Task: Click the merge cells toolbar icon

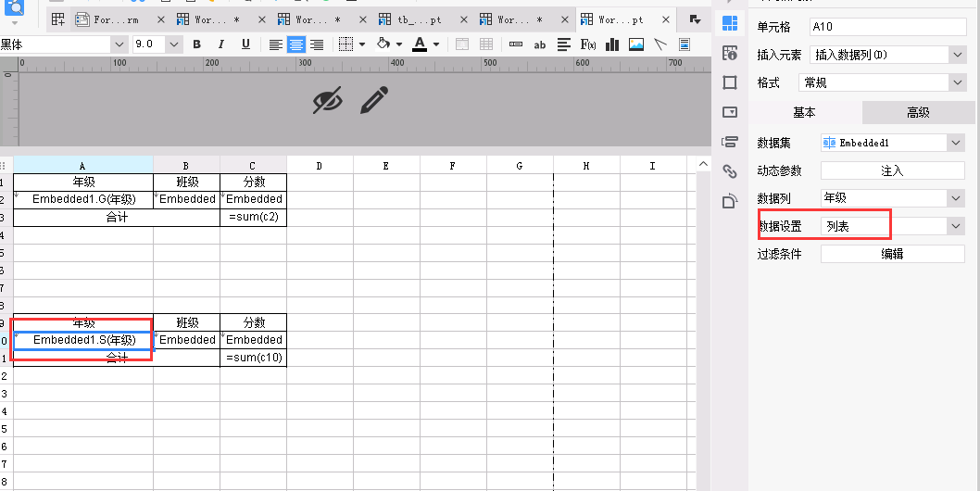Action: 462,44
